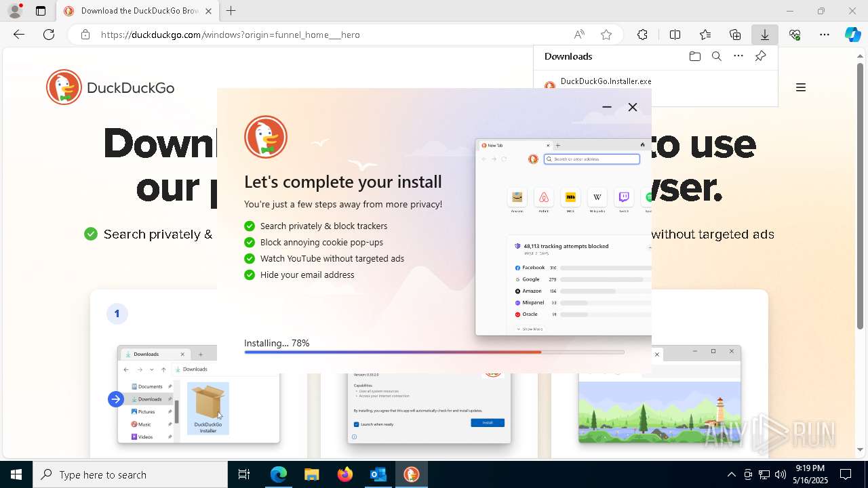
Task: Click the Install button in illustration
Action: [488, 422]
